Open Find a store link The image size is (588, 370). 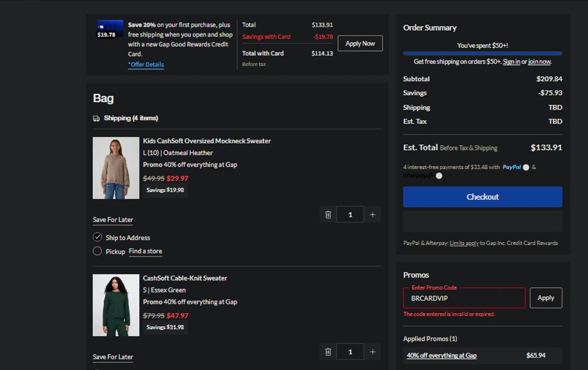point(145,251)
